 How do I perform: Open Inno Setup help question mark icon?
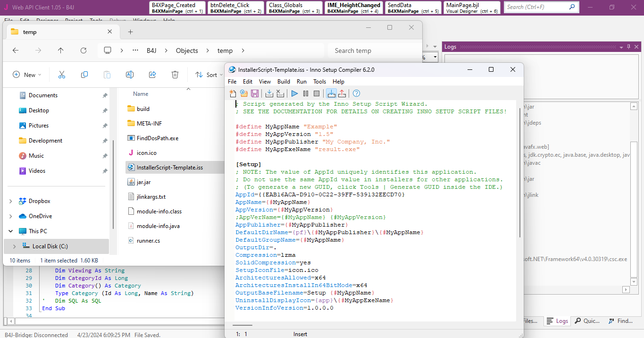357,93
